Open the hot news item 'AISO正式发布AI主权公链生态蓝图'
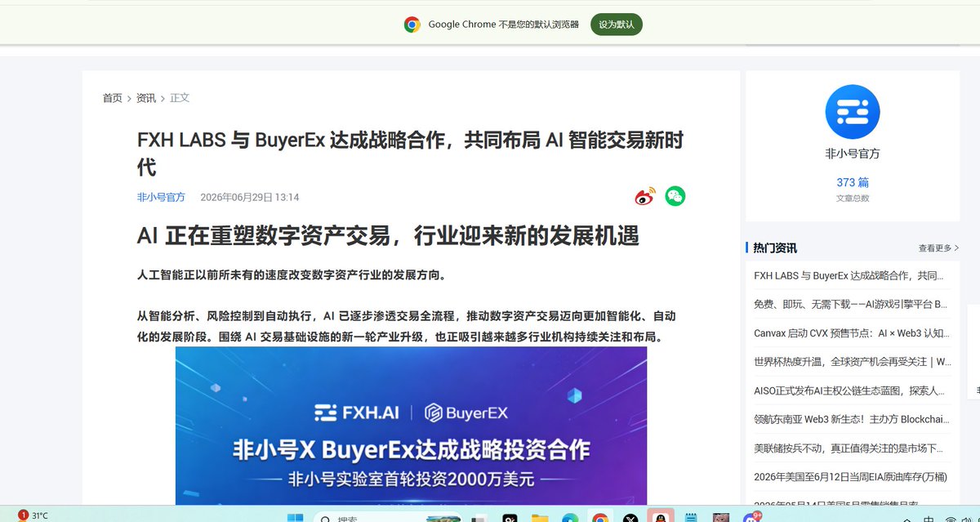The width and height of the screenshot is (980, 522). (849, 390)
